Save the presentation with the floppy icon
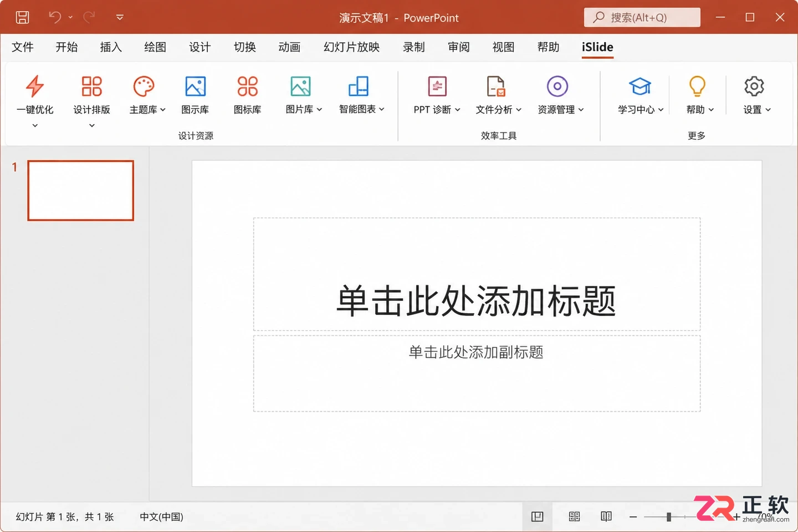This screenshot has height=532, width=798. coord(23,17)
